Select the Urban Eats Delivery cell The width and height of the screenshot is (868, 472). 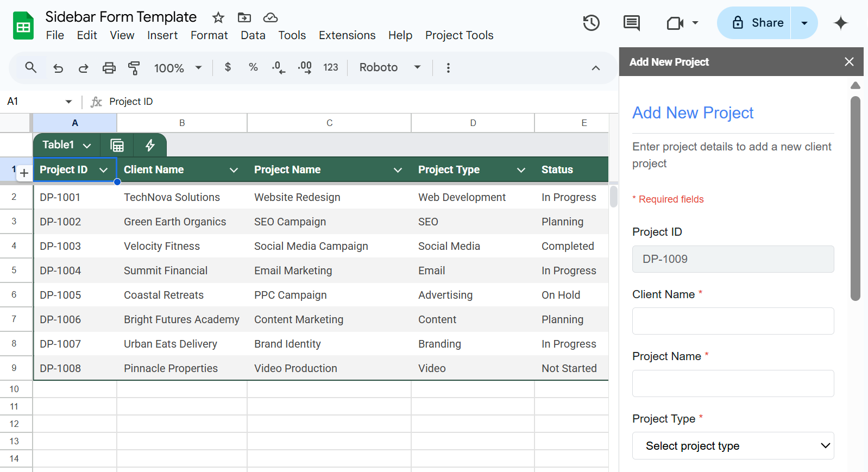182,344
